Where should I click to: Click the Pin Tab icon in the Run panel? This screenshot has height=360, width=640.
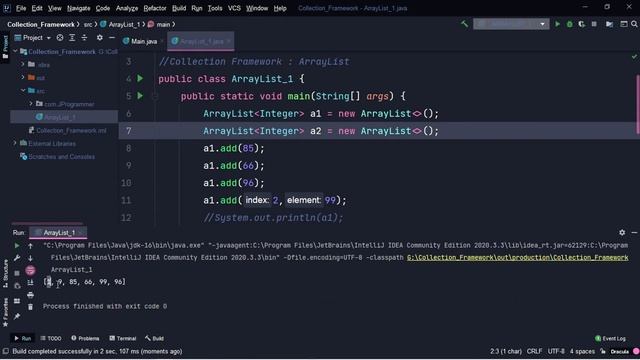tap(17, 316)
